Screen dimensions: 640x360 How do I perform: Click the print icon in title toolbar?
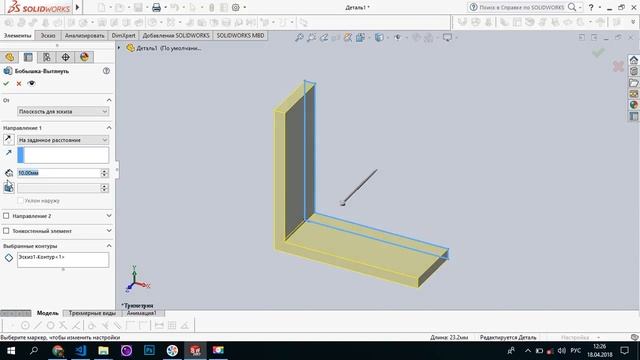point(156,7)
